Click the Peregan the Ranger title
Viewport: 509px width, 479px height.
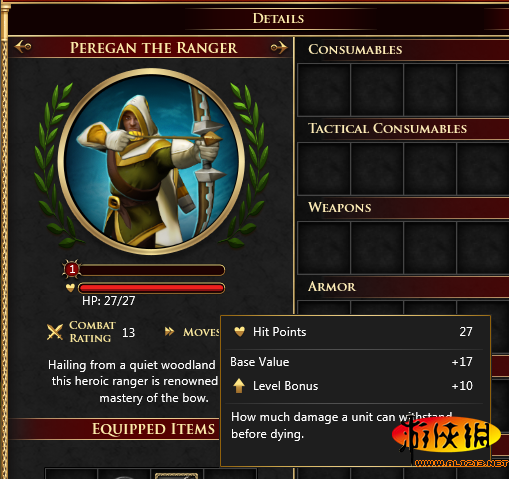point(154,48)
